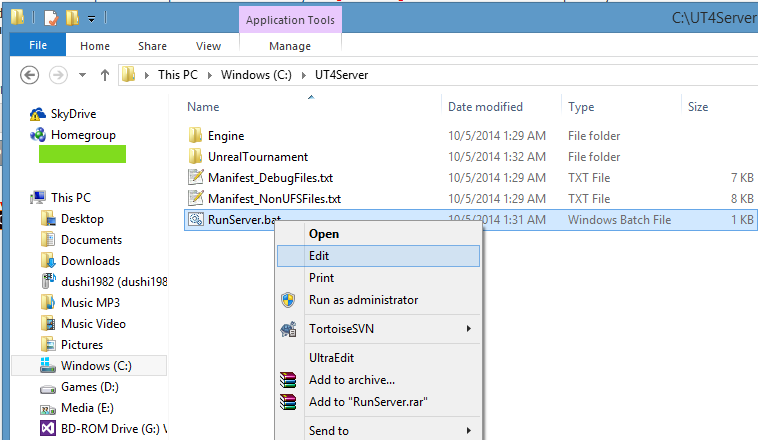Select This PC in the navigation pane

pos(71,198)
